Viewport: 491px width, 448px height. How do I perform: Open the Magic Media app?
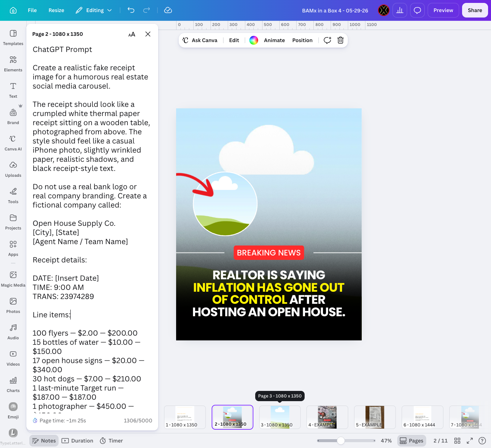click(x=13, y=279)
